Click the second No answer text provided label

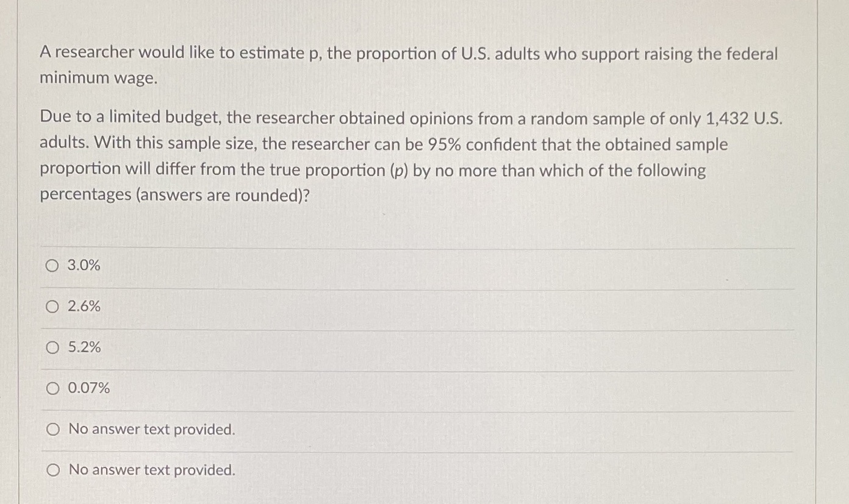[151, 470]
